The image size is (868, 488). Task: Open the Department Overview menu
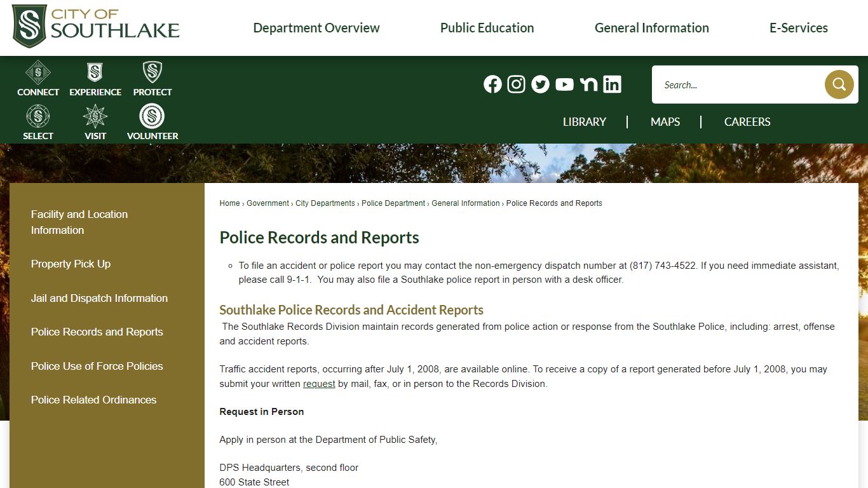[316, 28]
